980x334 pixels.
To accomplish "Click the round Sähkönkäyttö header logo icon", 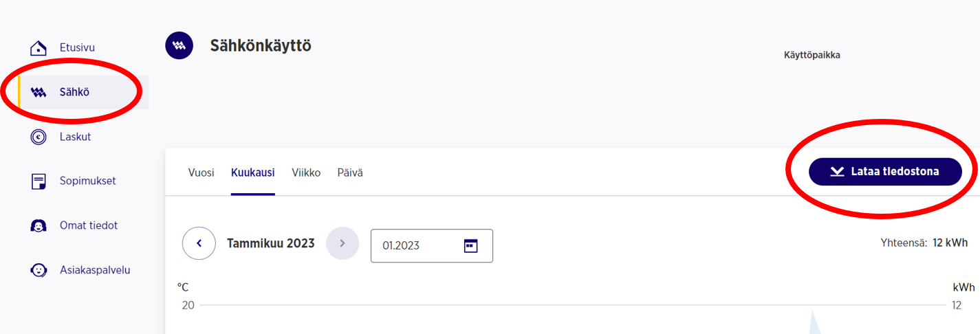I will [179, 45].
